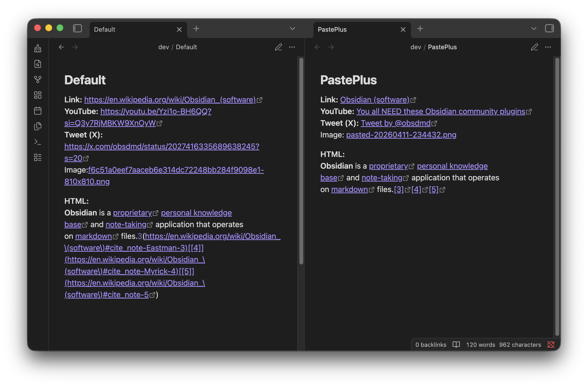Click the PastePlus breadcrumb filename

pyautogui.click(x=442, y=47)
